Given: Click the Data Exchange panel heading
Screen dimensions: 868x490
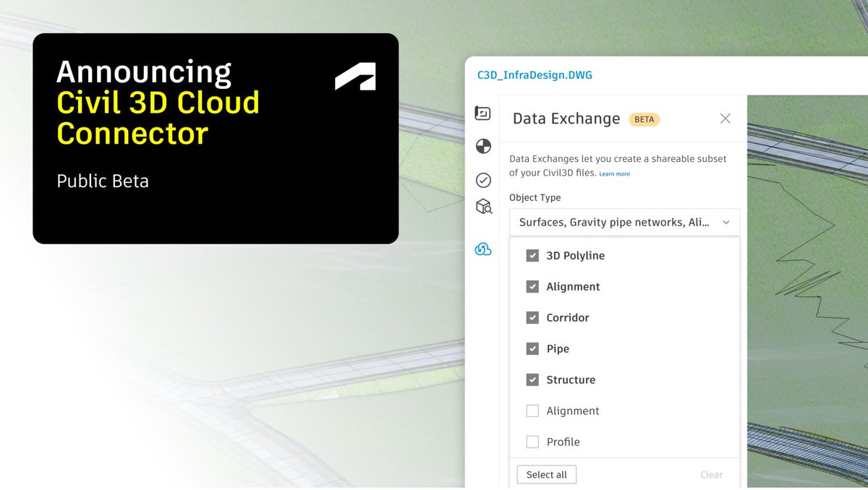Looking at the screenshot, I should 566,119.
